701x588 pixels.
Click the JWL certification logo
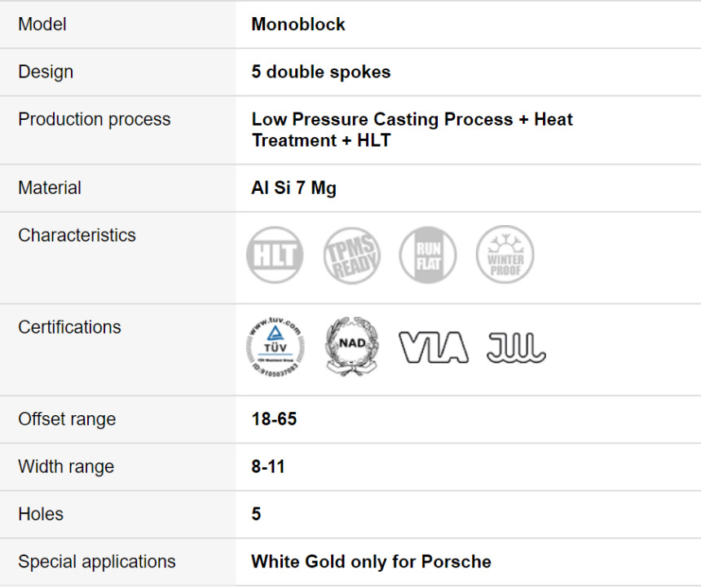[516, 347]
